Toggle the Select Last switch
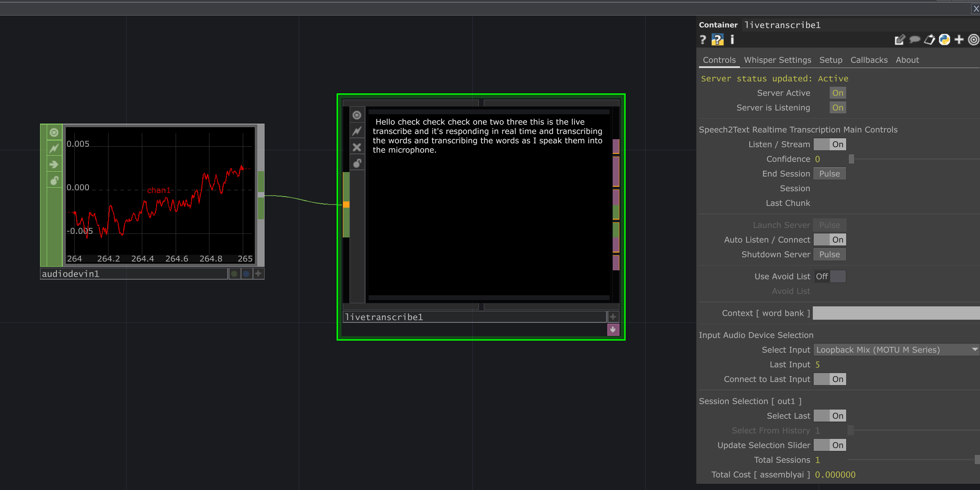 pyautogui.click(x=830, y=416)
